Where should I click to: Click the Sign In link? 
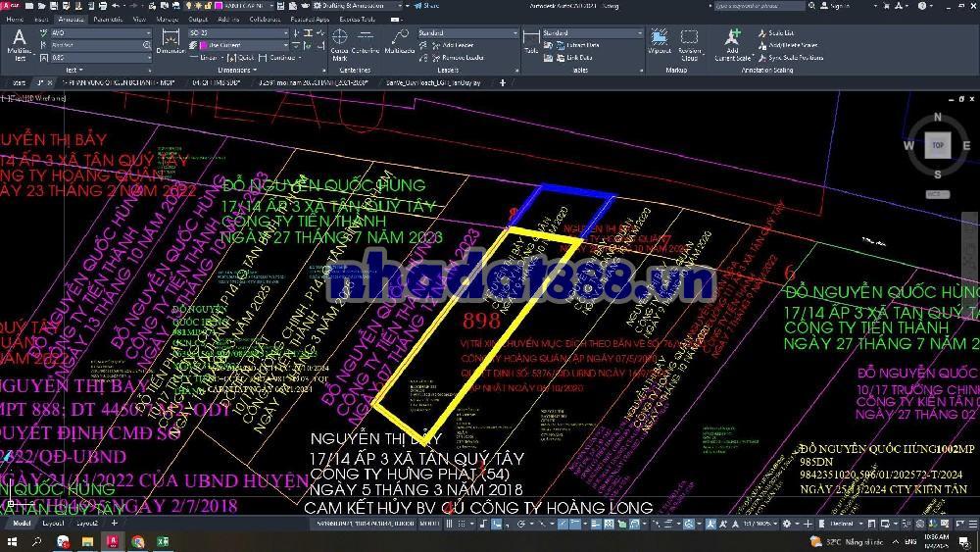840,6
